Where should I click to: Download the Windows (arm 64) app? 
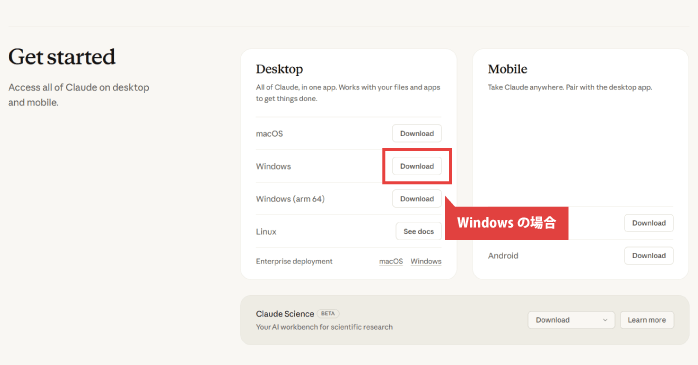tap(417, 199)
